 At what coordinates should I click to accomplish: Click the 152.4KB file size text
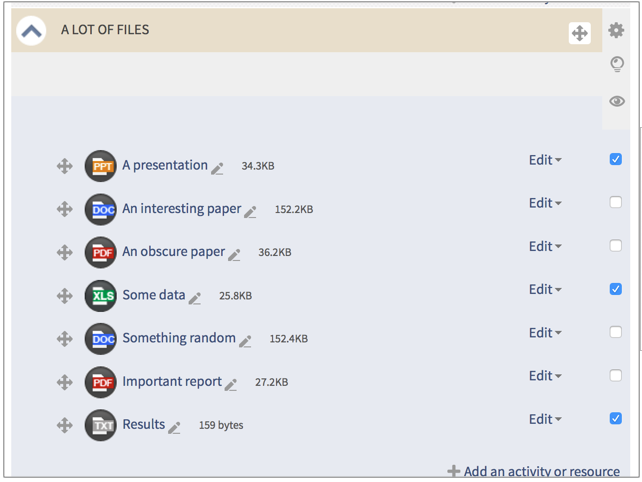[x=289, y=339]
